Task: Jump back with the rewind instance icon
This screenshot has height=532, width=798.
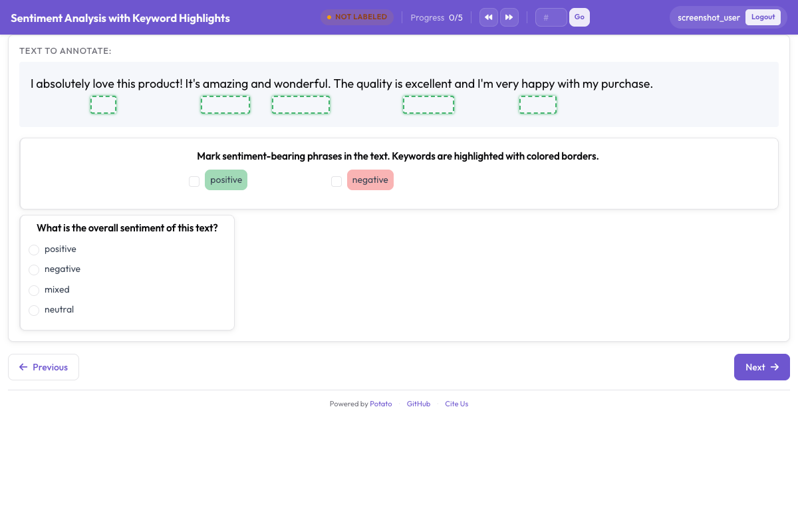Action: coord(489,17)
